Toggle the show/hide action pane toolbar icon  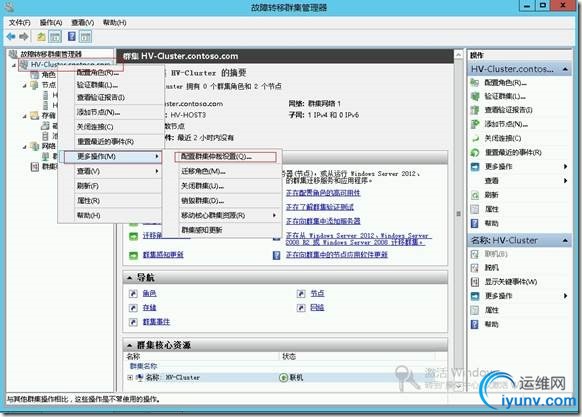coord(85,36)
